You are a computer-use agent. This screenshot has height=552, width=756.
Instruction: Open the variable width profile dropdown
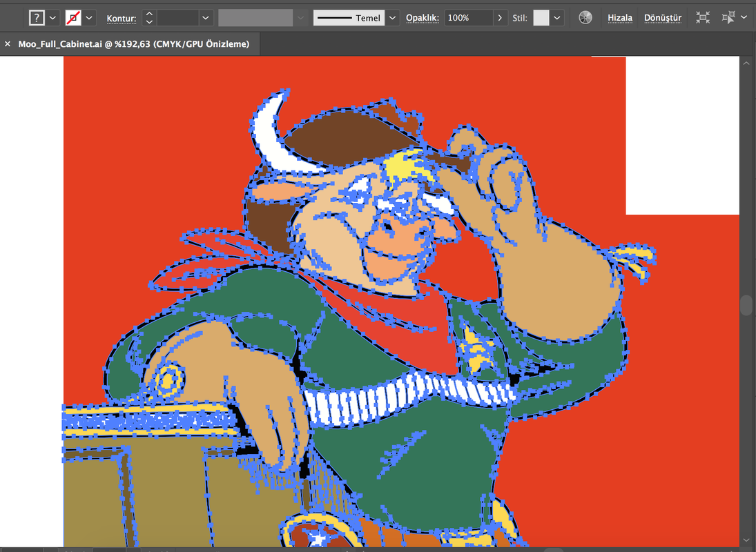tap(301, 18)
